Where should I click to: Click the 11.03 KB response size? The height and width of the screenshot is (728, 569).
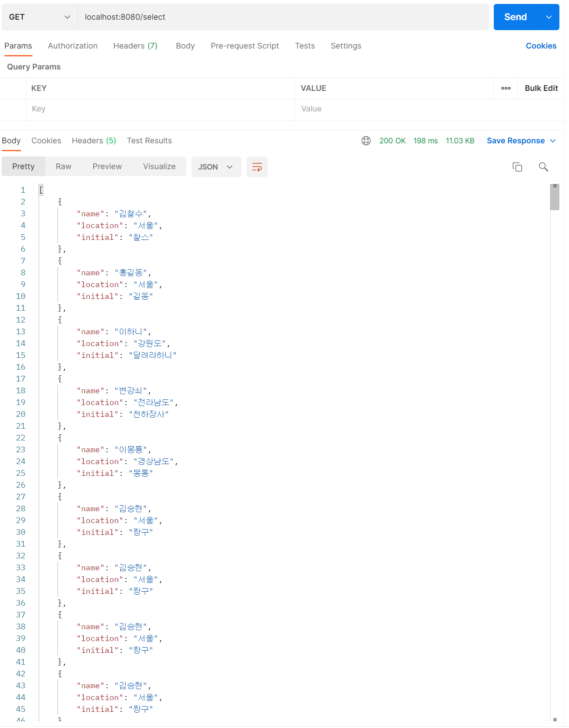(x=460, y=141)
